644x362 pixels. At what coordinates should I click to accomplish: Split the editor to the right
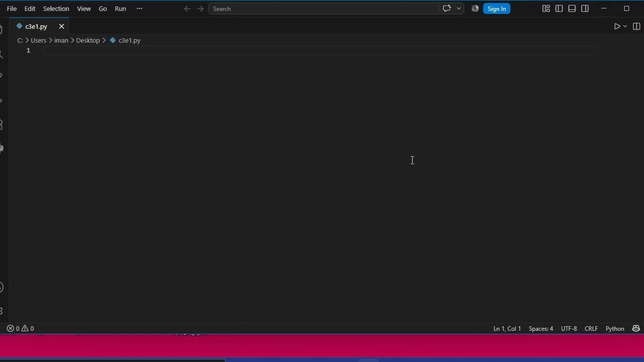coord(636,26)
